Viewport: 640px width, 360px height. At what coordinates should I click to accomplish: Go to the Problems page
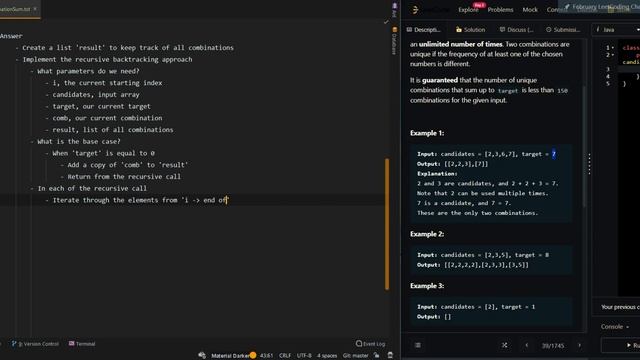tap(500, 9)
